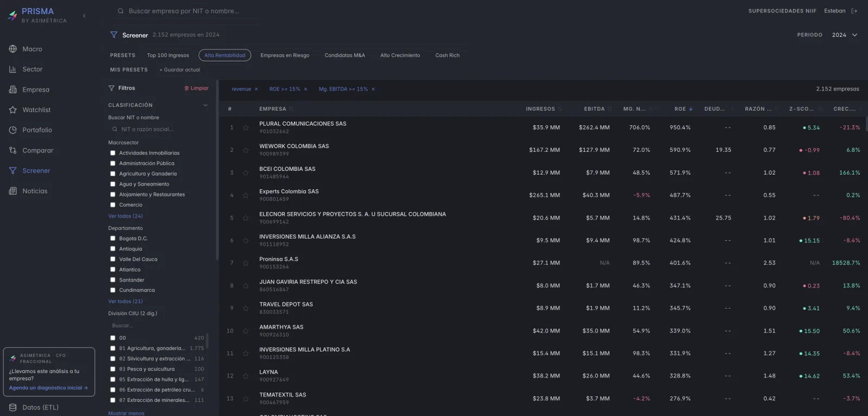The image size is (868, 416).
Task: Remove the ROE >= 15% filter chip
Action: click(x=305, y=89)
